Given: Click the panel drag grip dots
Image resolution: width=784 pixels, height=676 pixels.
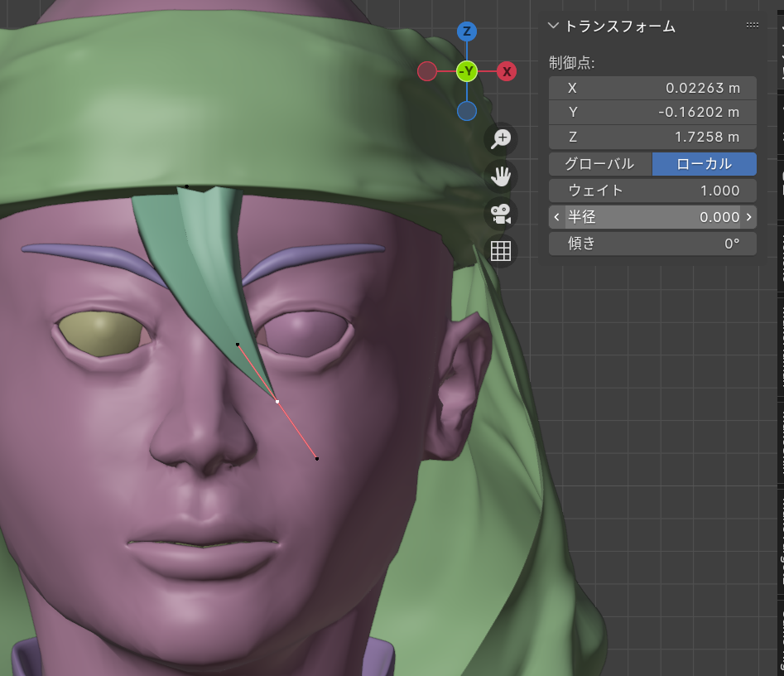Looking at the screenshot, I should tap(752, 25).
